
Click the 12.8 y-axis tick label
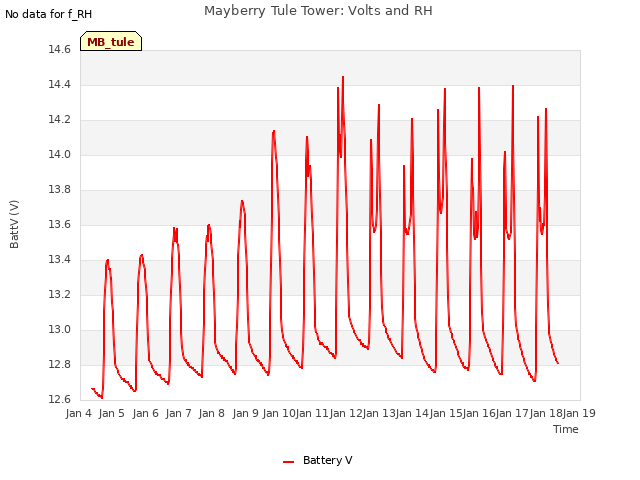click(x=60, y=364)
